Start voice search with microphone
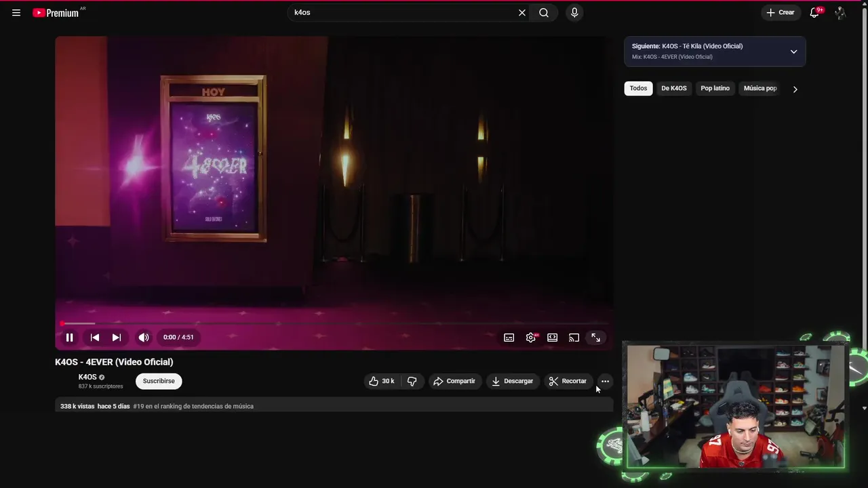 (574, 12)
